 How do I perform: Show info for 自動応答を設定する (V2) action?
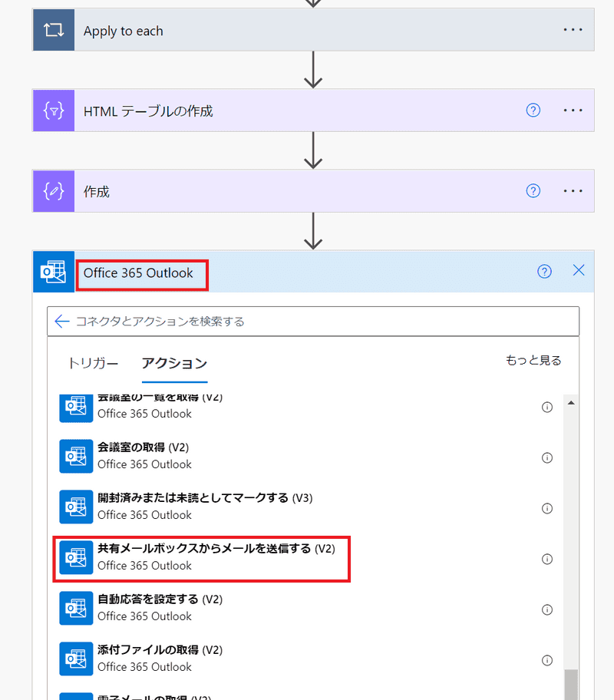547,609
